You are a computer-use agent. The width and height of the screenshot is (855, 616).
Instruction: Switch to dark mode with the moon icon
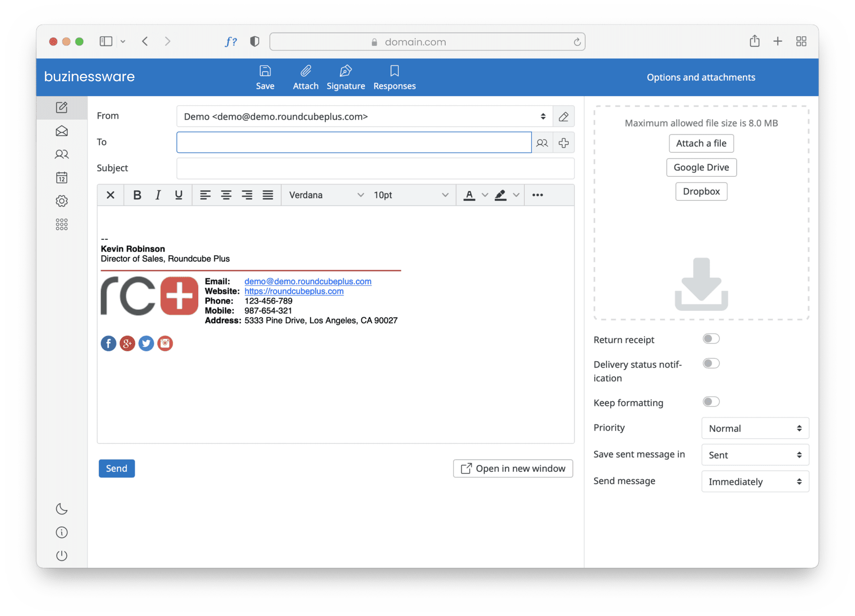point(61,509)
